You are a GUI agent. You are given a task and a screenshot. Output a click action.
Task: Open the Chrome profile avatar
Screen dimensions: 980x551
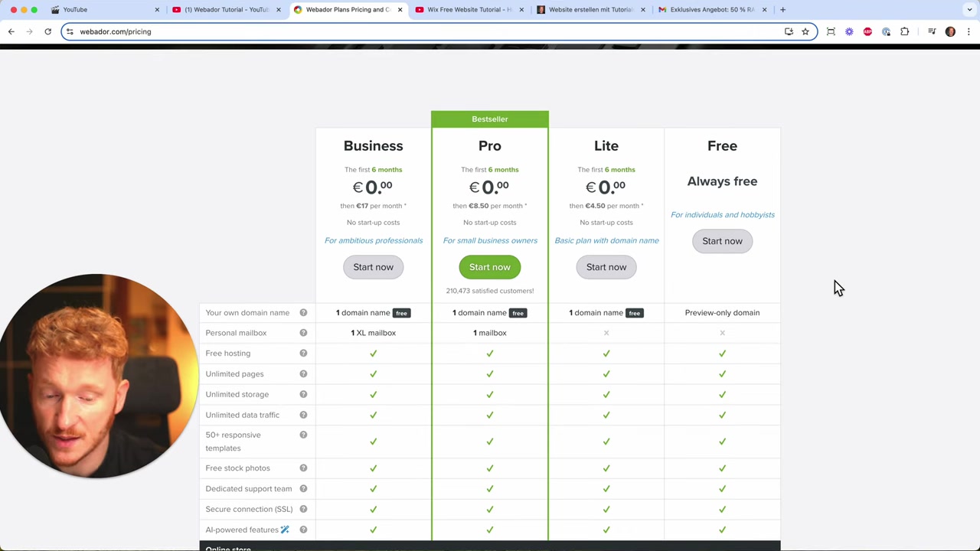[950, 31]
